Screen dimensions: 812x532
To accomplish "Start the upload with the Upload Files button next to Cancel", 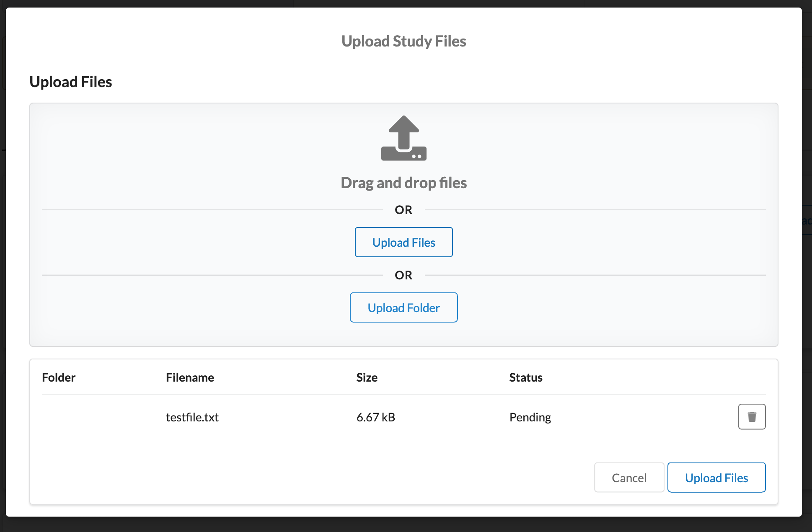I will 716,478.
